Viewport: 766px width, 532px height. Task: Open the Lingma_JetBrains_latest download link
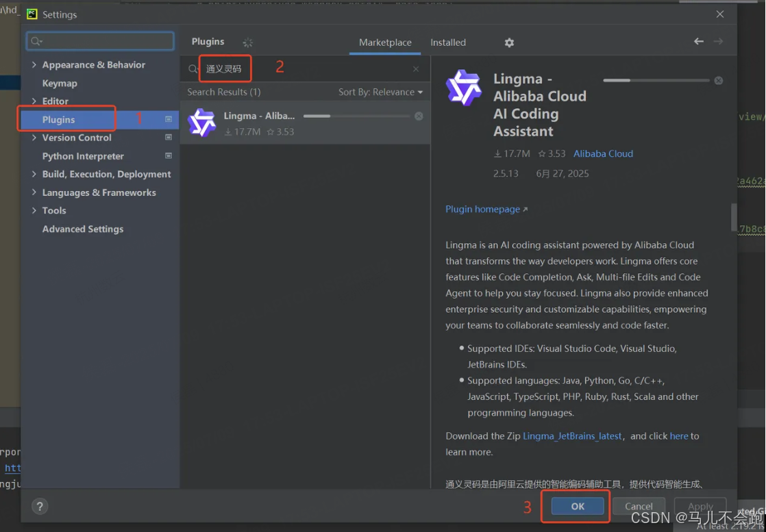pos(572,436)
